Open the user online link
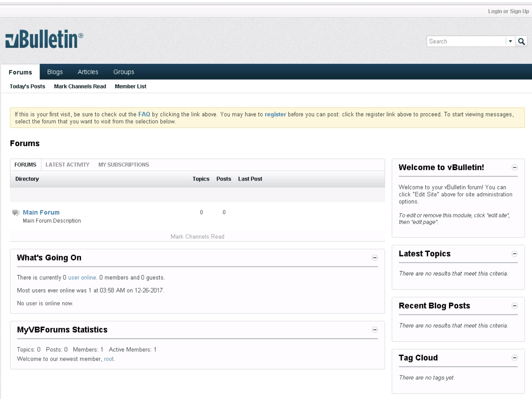 82,277
